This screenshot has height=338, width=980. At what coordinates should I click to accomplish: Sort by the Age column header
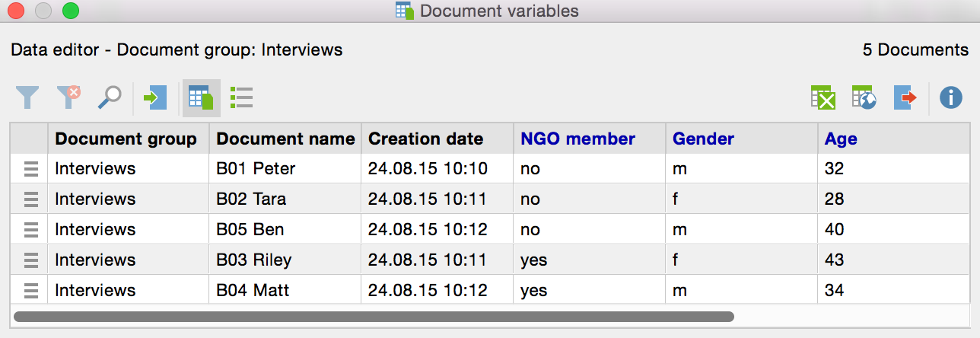(894, 139)
